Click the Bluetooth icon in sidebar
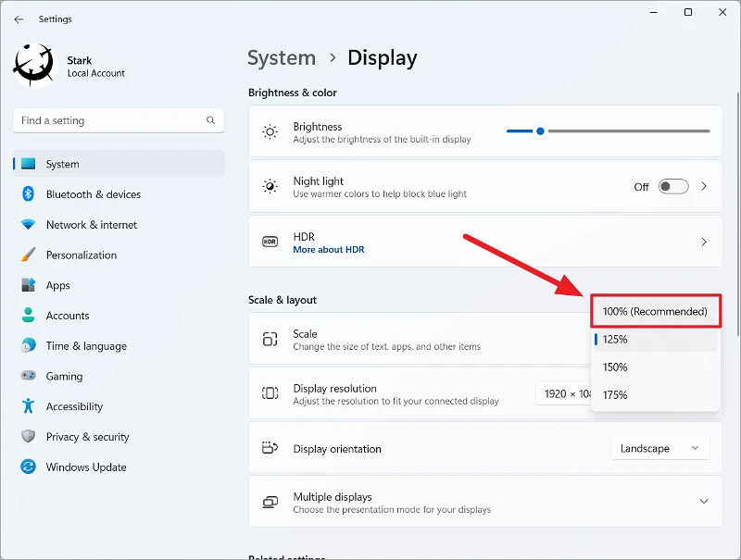Image resolution: width=741 pixels, height=560 pixels. [29, 194]
